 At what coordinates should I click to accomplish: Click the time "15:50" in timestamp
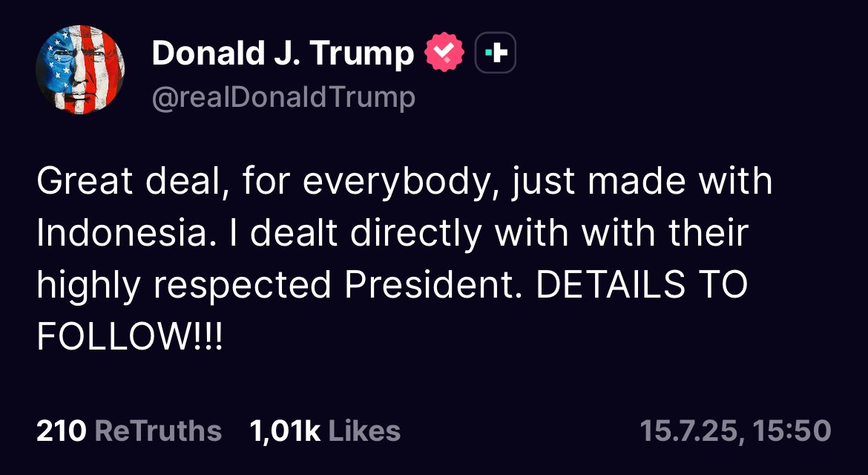[793, 430]
